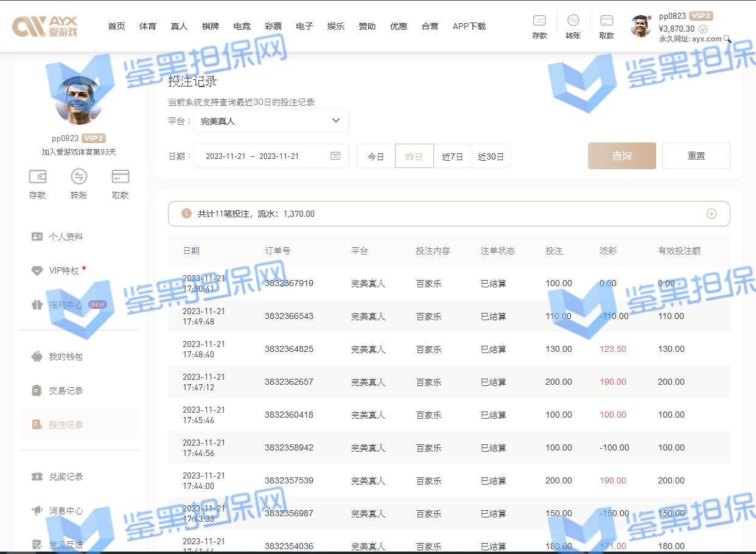This screenshot has width=756, height=554.
Task: Click the large profile avatar in sidebar
Action: click(x=79, y=100)
